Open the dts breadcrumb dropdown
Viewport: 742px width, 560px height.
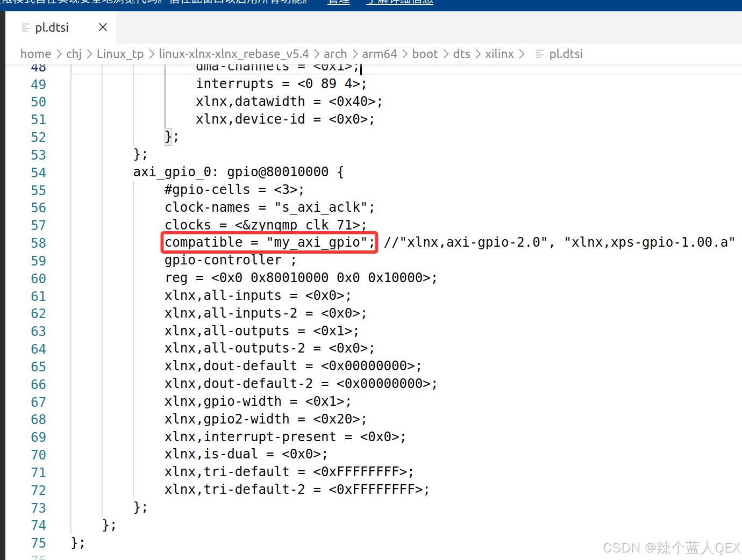tap(461, 54)
